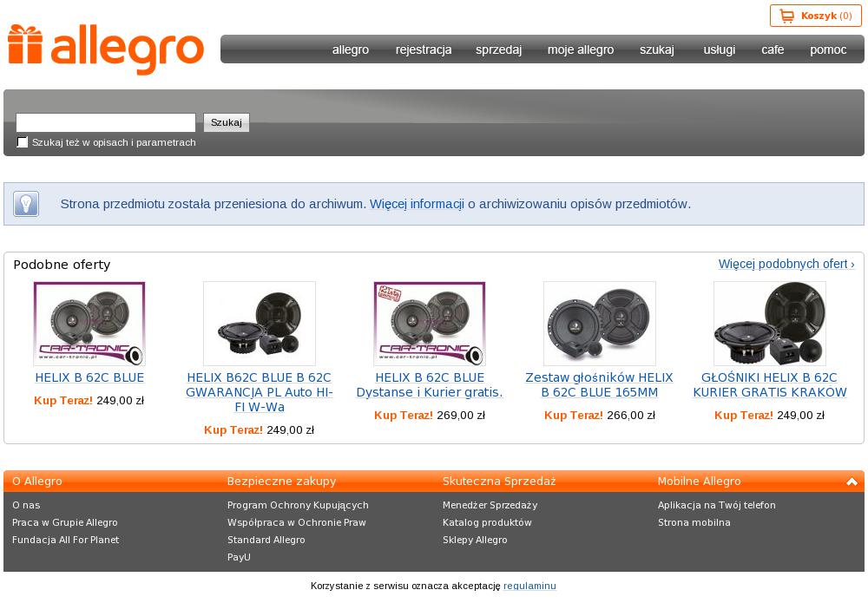The image size is (868, 603).
Task: Click the Allegro gift logo
Action: coord(106,49)
